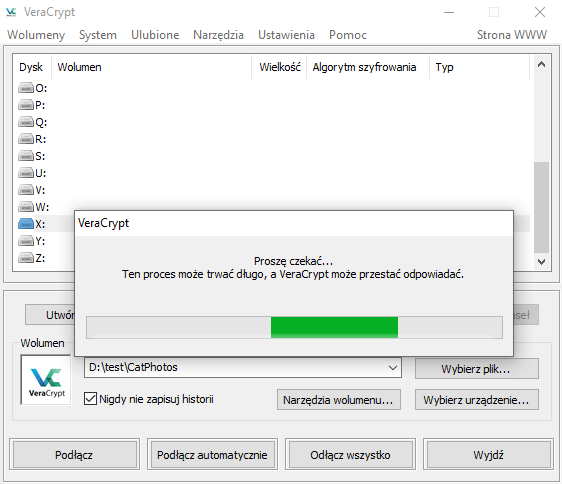Select the P: drive slot icon
This screenshot has width=562, height=484.
[26, 105]
